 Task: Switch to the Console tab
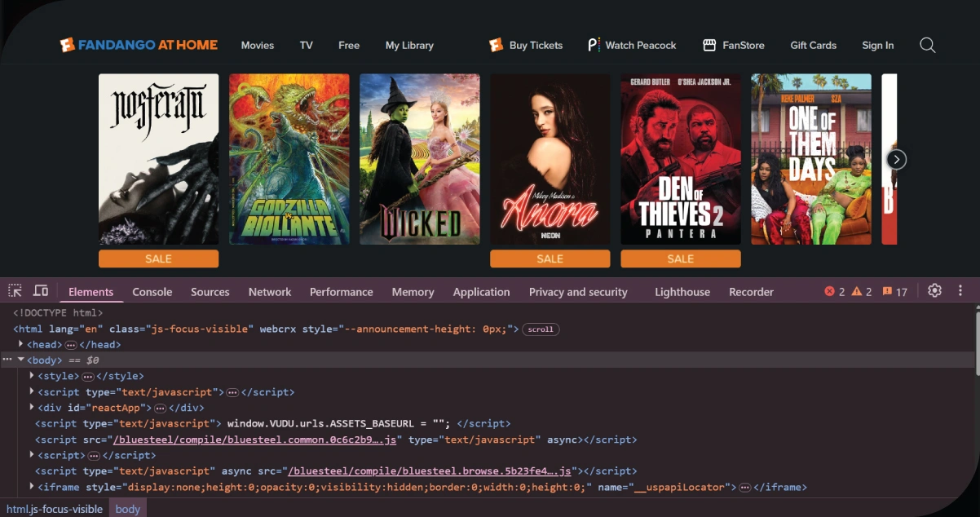(152, 292)
